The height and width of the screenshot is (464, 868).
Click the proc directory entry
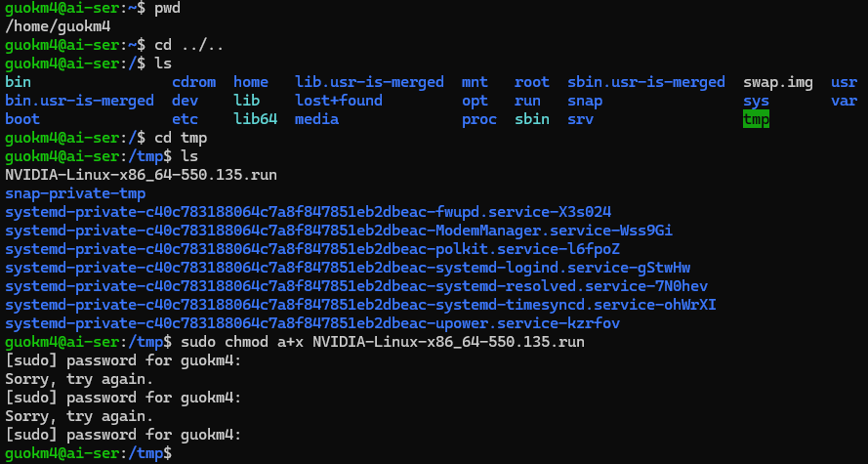(x=478, y=119)
